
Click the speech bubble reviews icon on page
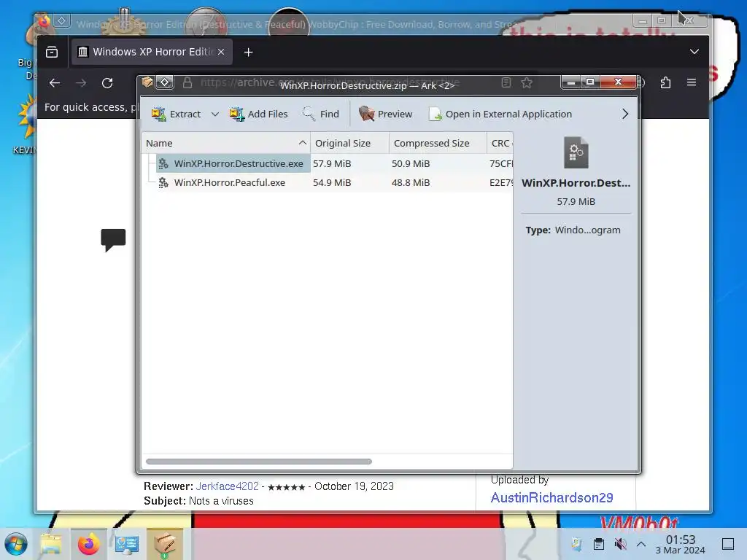pyautogui.click(x=113, y=240)
